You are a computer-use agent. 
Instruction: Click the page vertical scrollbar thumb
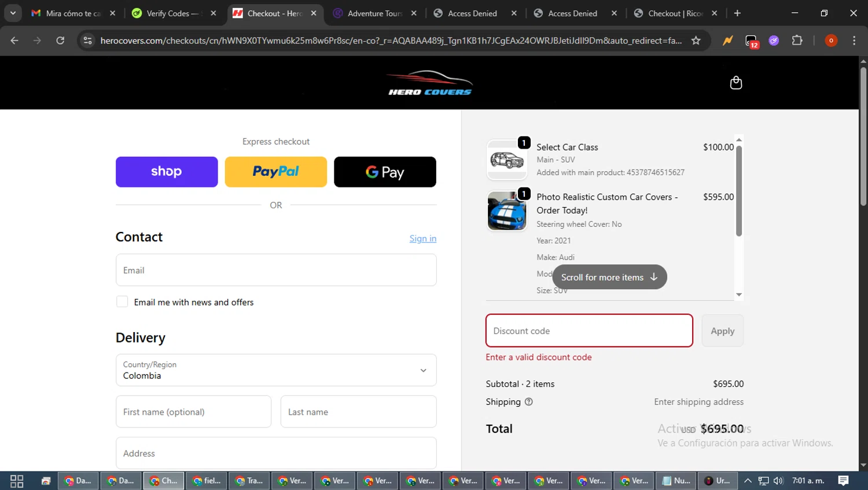coord(863,136)
